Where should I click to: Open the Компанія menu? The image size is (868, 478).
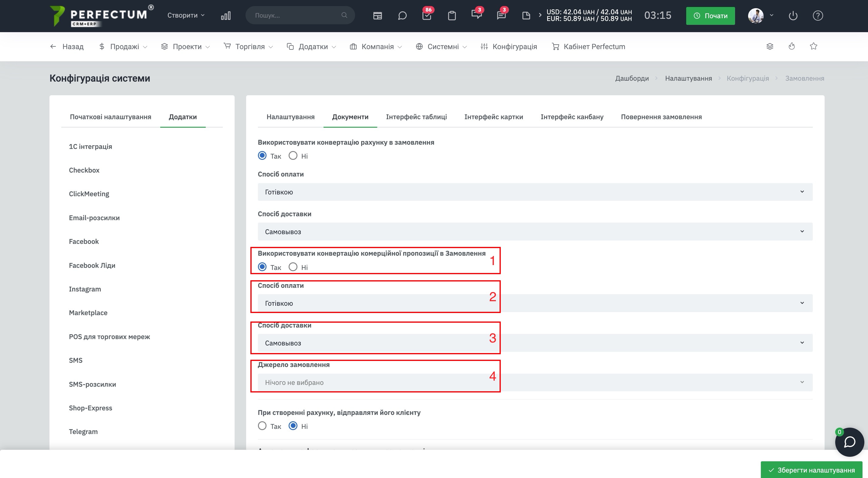376,46
